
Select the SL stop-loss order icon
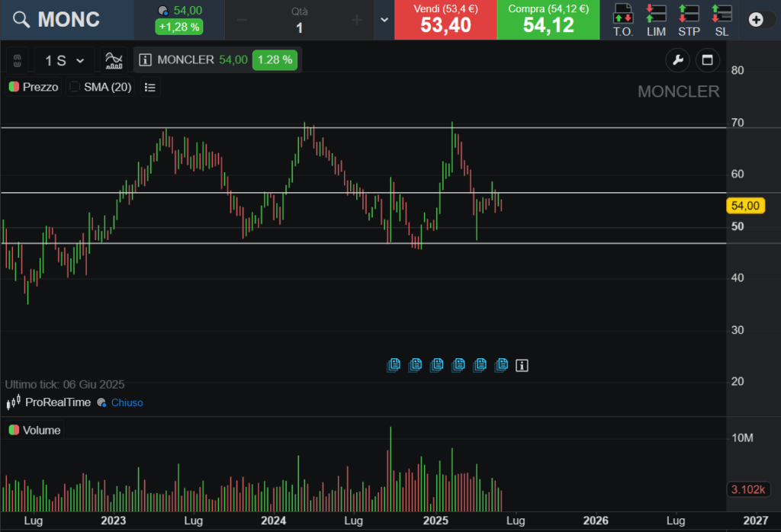tap(722, 20)
